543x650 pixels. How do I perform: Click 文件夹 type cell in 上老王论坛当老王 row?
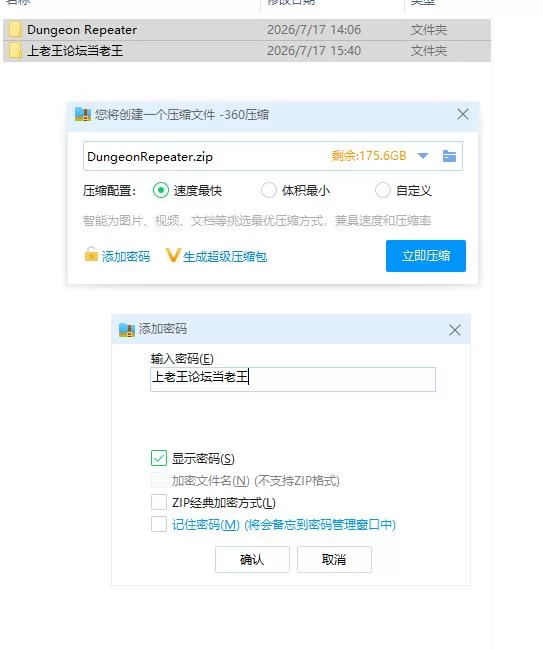click(429, 51)
